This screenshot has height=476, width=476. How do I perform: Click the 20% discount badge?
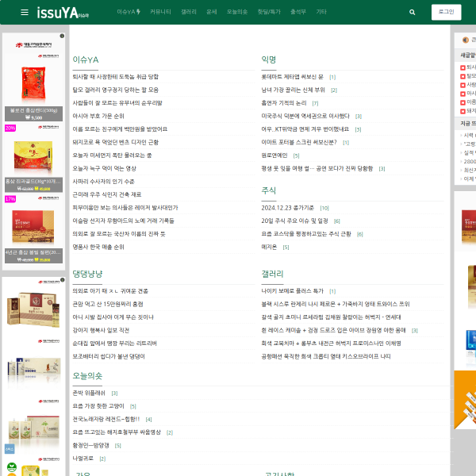(x=10, y=128)
